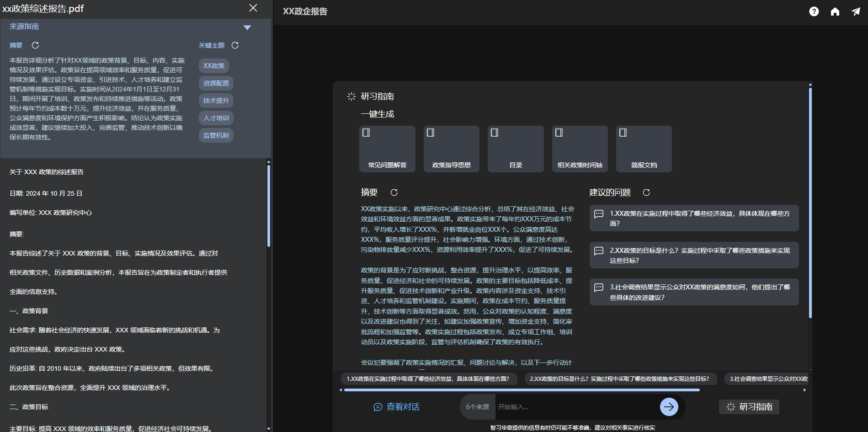Click the 一、政策背景 heading
868x432 pixels.
(x=29, y=311)
